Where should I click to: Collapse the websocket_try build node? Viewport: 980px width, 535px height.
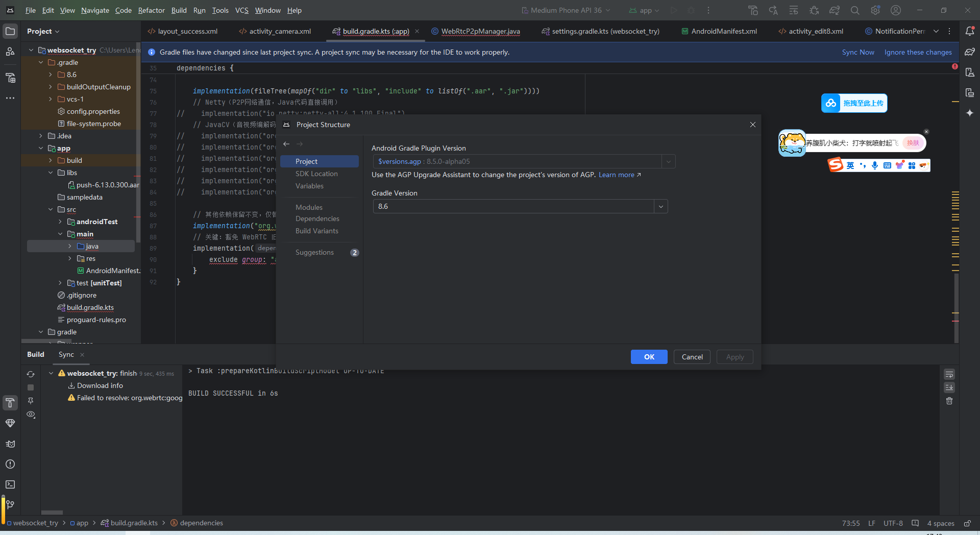(x=51, y=373)
